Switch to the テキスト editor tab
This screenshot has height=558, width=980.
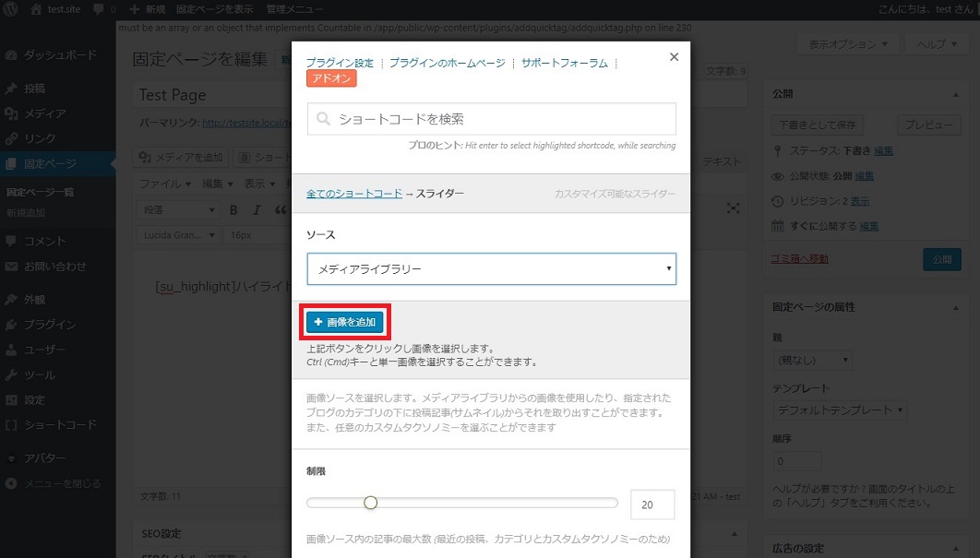[x=722, y=161]
